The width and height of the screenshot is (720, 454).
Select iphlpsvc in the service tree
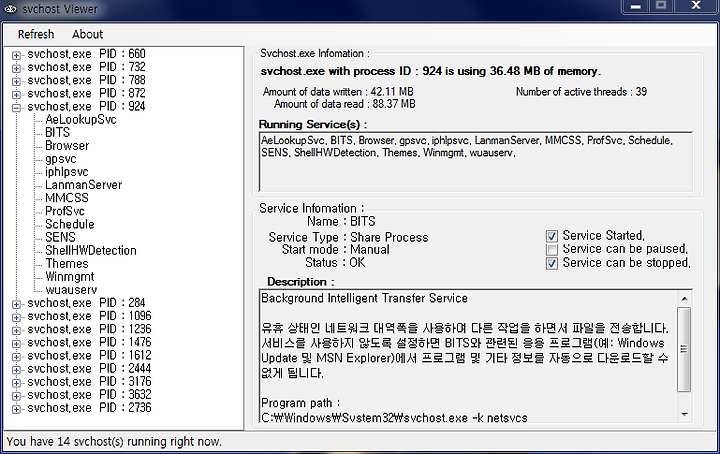[x=67, y=172]
